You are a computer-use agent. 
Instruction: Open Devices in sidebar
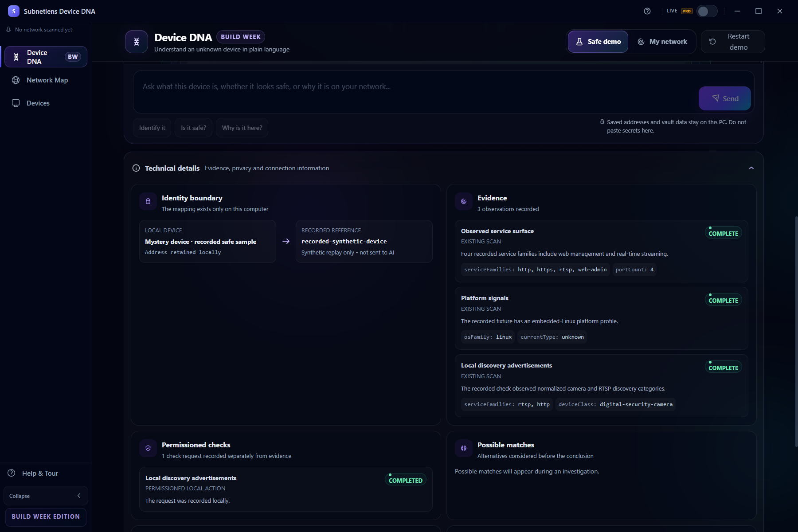point(46,103)
